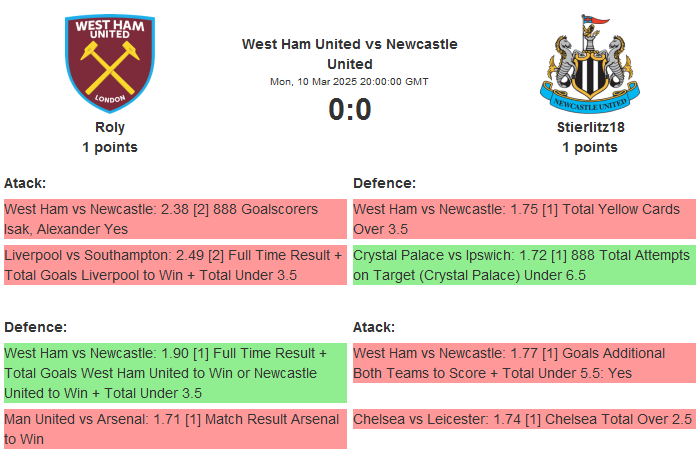Click Stierlitz18's 1 points label
The height and width of the screenshot is (460, 700).
(590, 147)
